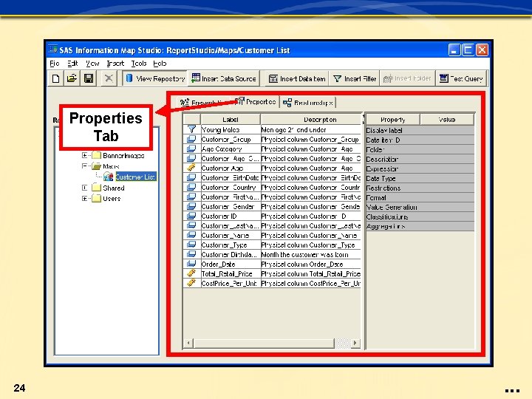
Task: Click data item icon for Customer_Country row
Action: coord(191,187)
